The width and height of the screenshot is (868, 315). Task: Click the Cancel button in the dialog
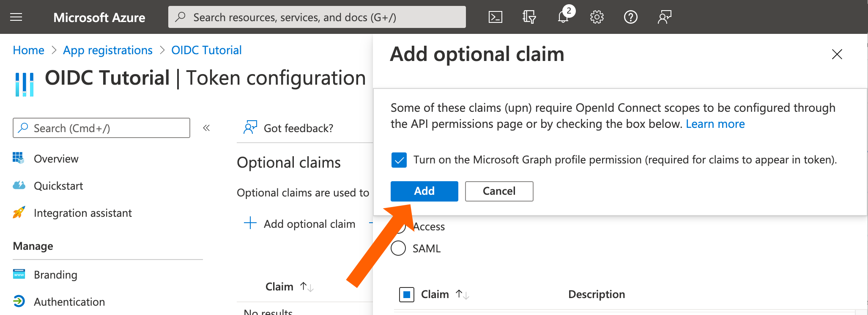[499, 191]
